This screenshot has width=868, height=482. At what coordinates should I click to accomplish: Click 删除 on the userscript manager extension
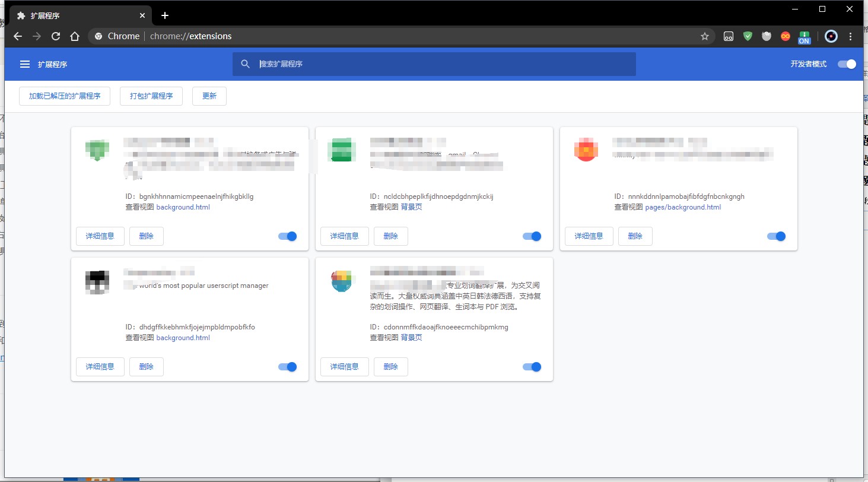pos(147,367)
